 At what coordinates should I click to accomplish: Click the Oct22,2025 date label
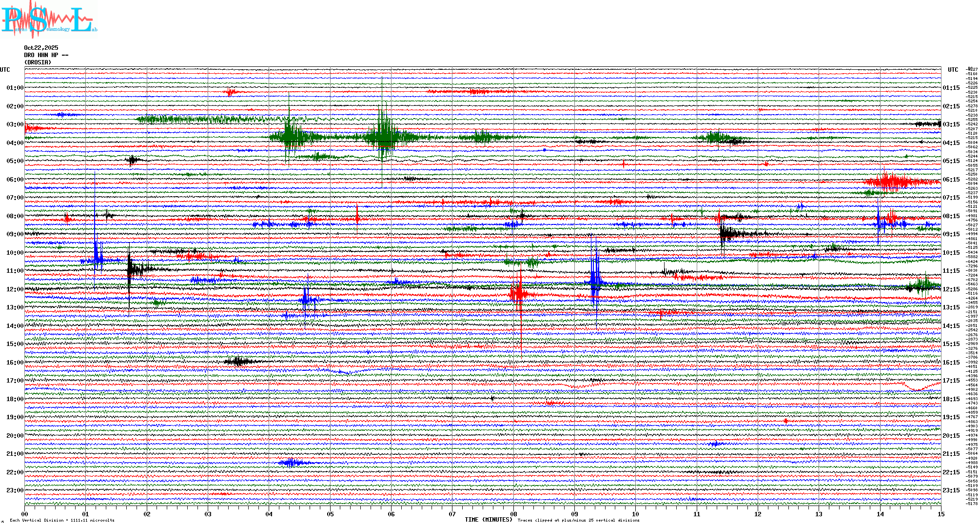41,48
